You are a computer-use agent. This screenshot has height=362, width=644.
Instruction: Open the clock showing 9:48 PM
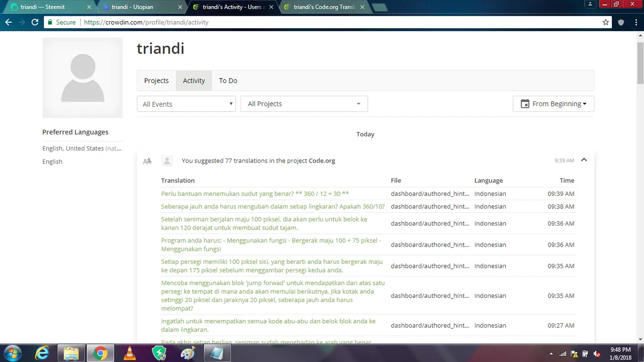(620, 353)
